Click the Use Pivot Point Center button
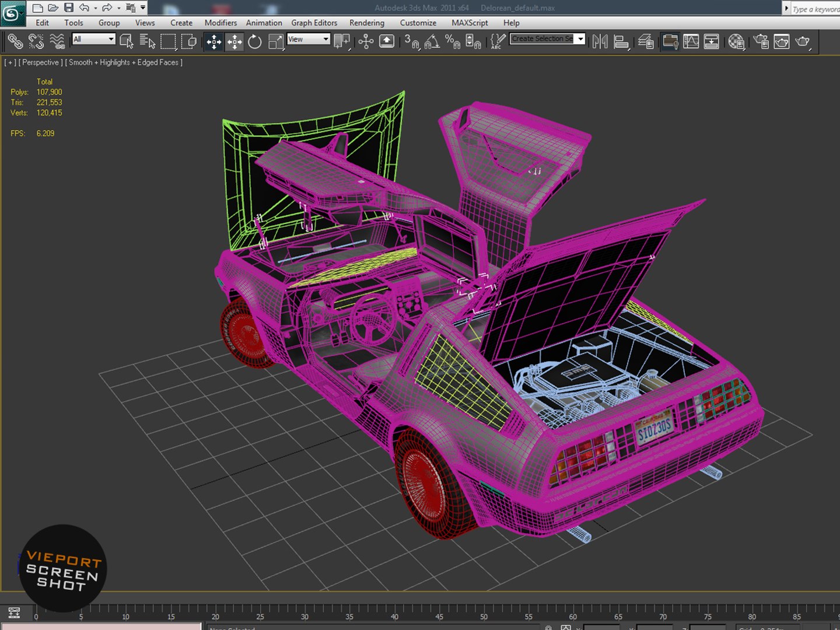 [x=342, y=41]
